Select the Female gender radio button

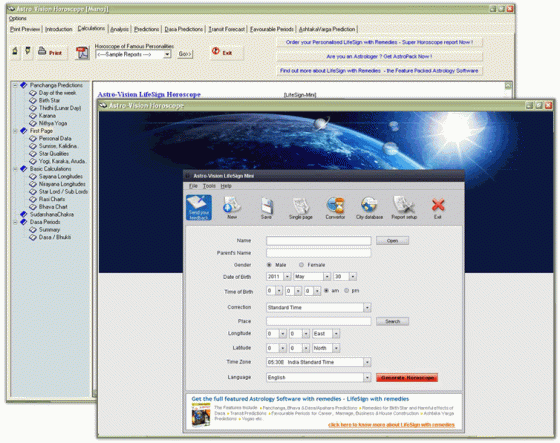pos(301,265)
